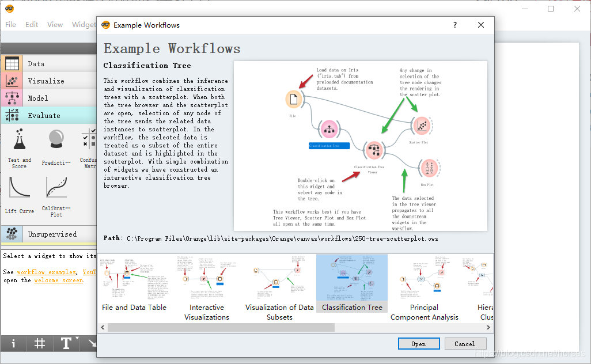591x364 pixels.
Task: Select the Calibration Plot widget
Action: 56,197
